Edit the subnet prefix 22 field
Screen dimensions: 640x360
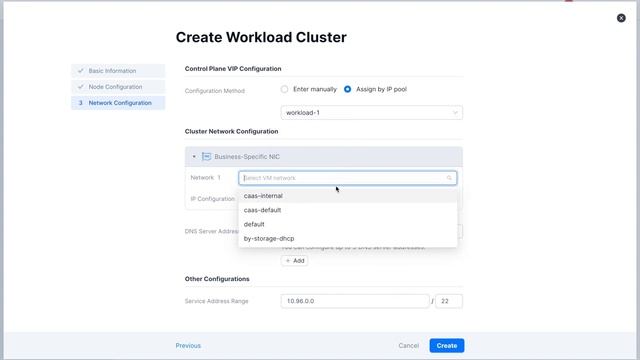[x=449, y=301]
